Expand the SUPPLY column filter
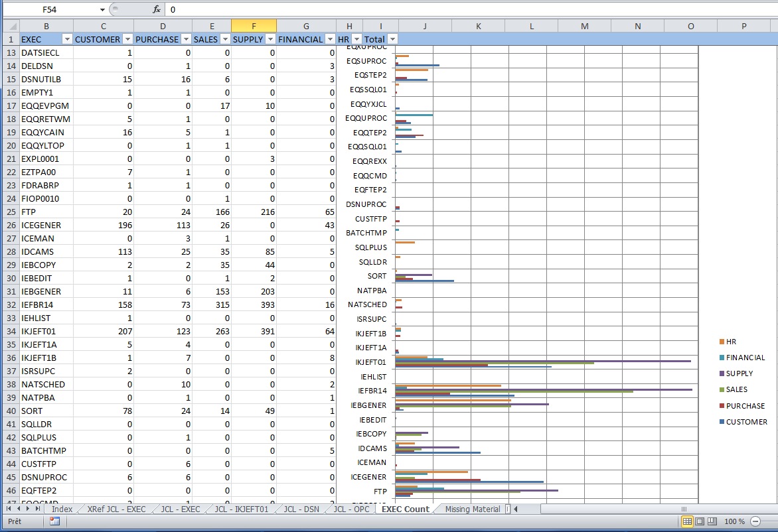The image size is (778, 532). pos(270,39)
